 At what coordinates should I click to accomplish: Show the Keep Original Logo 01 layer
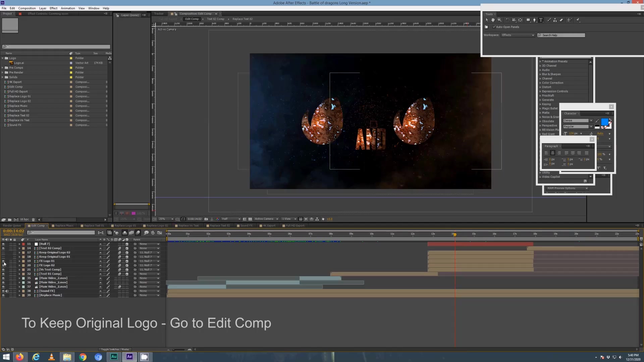tap(3, 257)
